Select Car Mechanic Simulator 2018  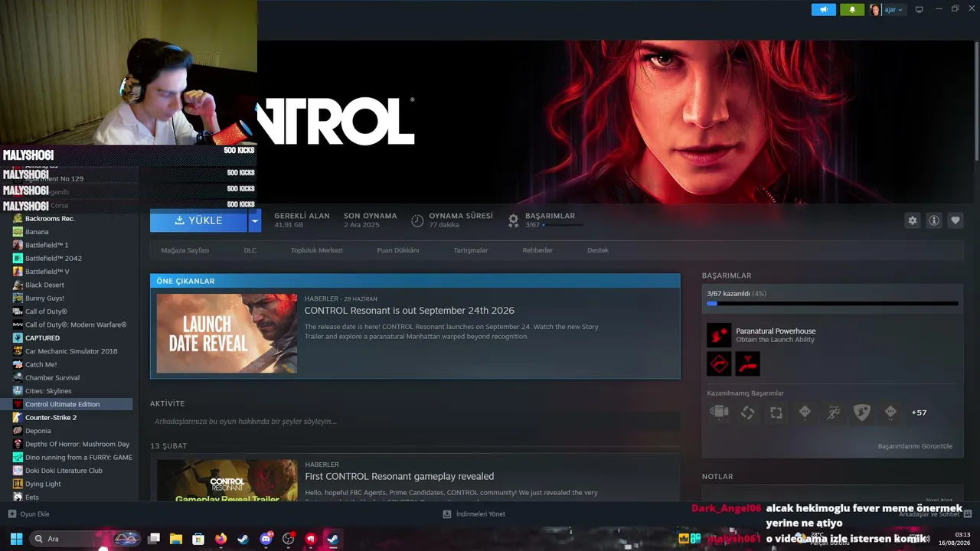pos(70,351)
